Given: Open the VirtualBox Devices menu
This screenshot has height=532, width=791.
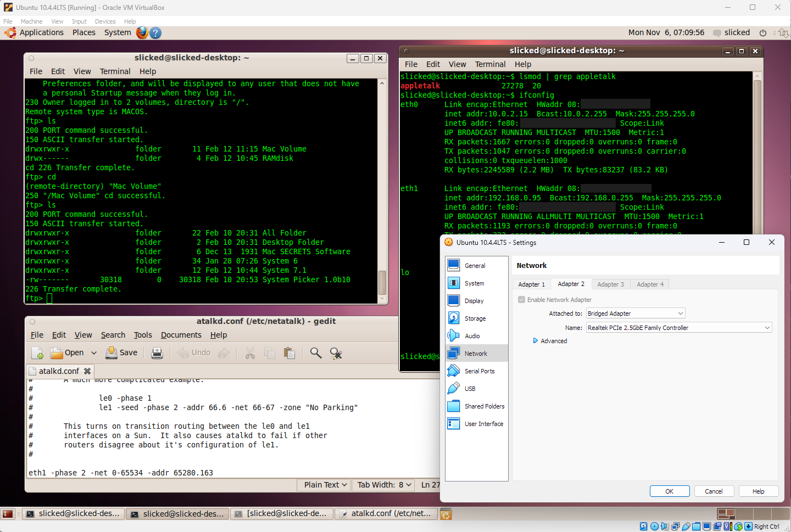Looking at the screenshot, I should [x=105, y=21].
